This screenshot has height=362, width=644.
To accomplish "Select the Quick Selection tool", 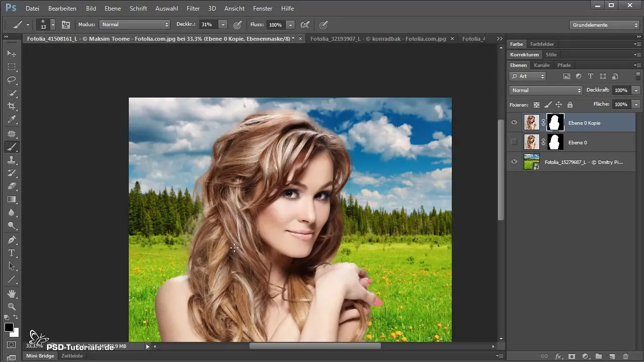I will (12, 93).
